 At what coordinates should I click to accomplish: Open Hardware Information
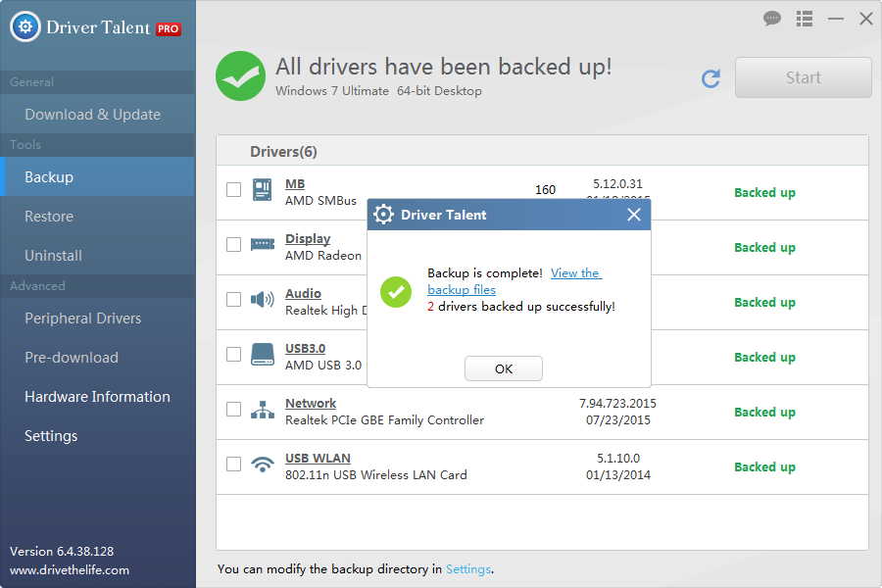[98, 397]
